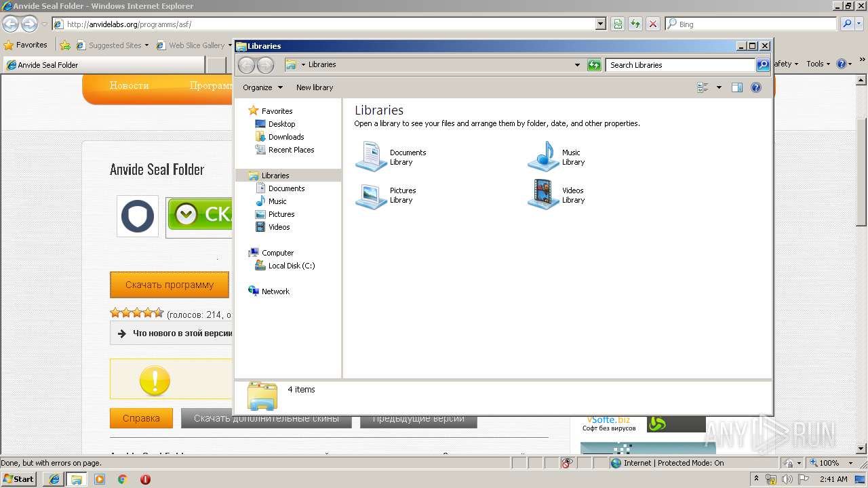Open Windows Media Player taskbar icon

tap(100, 479)
